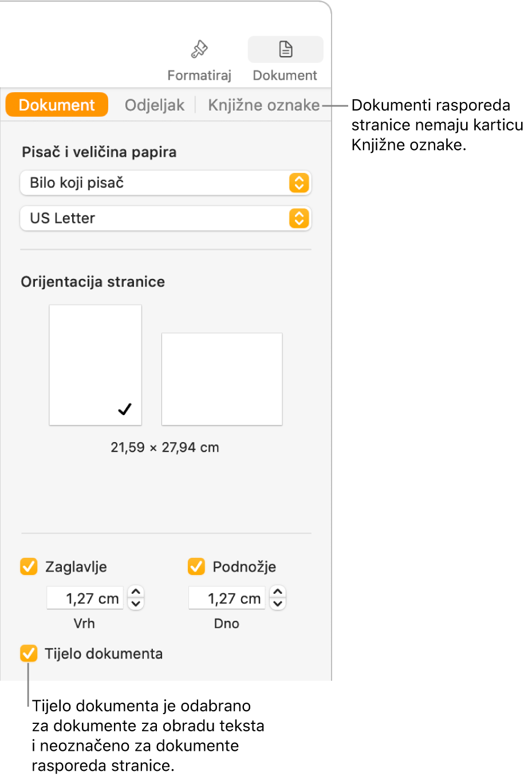This screenshot has height=780, width=532.
Task: Toggle the Zaglavlje checkbox
Action: 29,567
